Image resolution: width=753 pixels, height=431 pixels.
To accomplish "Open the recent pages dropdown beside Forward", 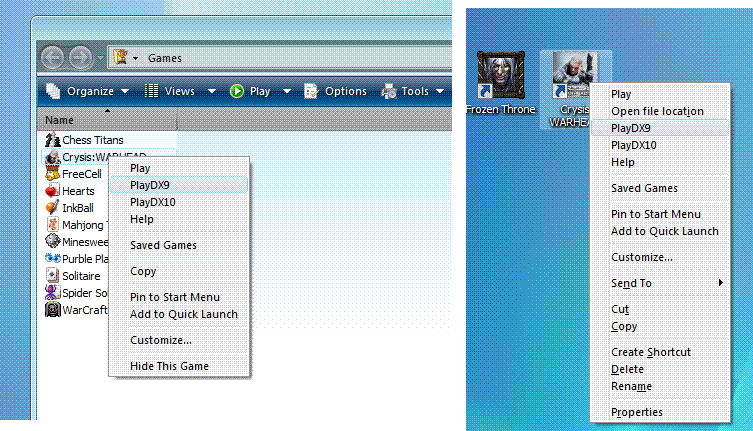I will coord(100,58).
